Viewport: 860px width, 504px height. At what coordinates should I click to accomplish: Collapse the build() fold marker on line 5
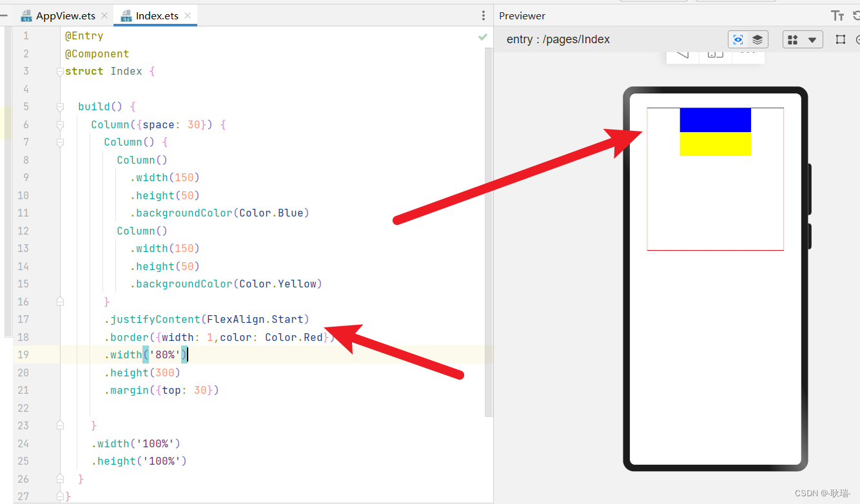pyautogui.click(x=60, y=106)
